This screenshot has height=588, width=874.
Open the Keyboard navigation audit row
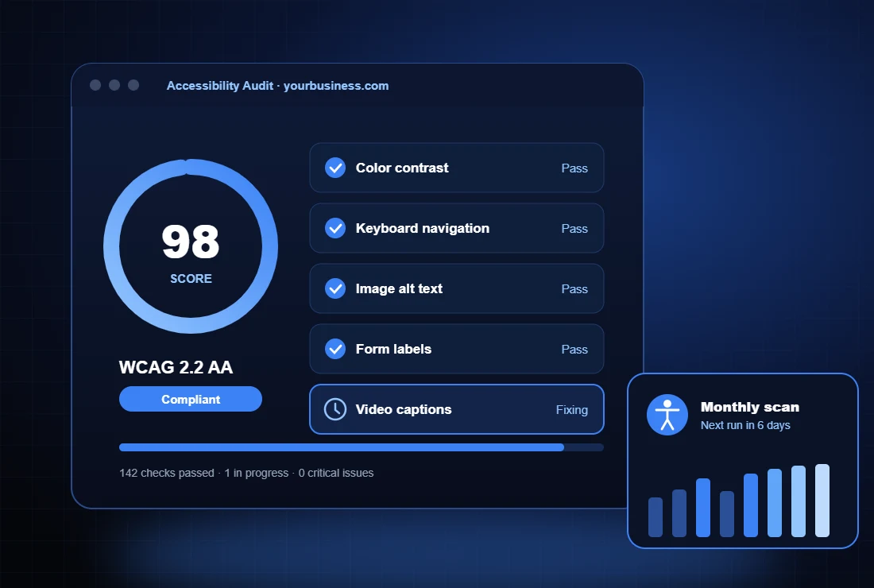[457, 228]
